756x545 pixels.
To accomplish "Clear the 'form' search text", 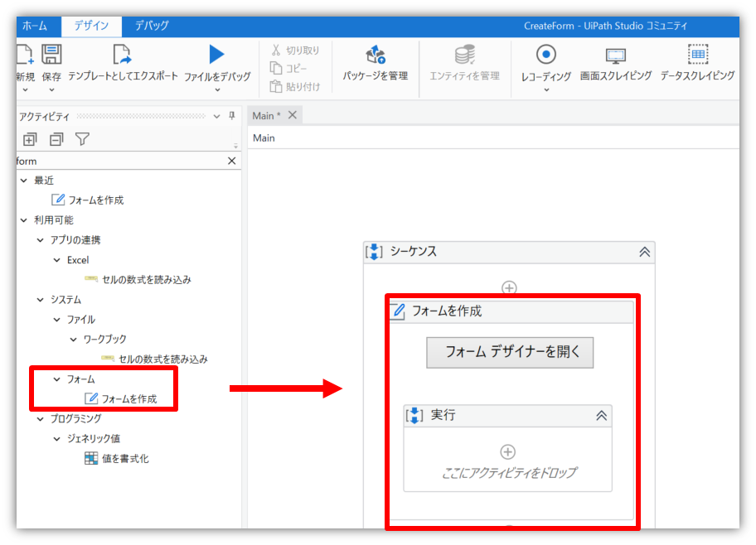I will pos(232,161).
